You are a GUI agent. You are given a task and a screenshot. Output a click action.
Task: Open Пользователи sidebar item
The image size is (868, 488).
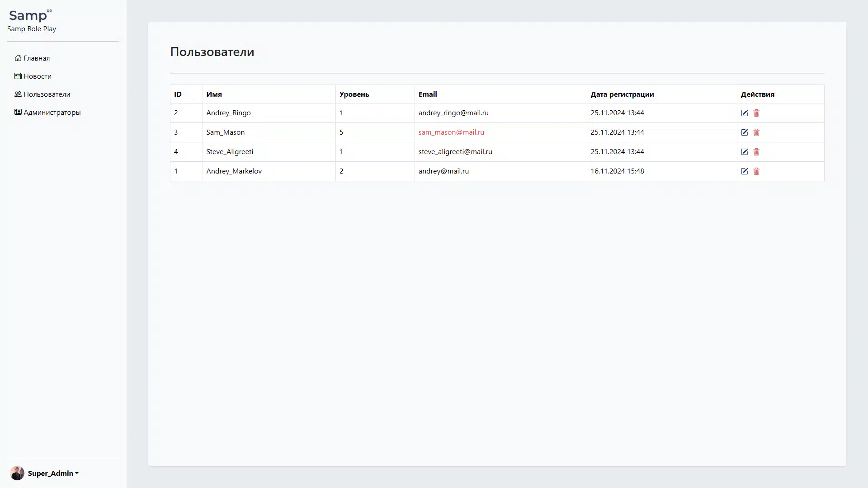[x=47, y=94]
